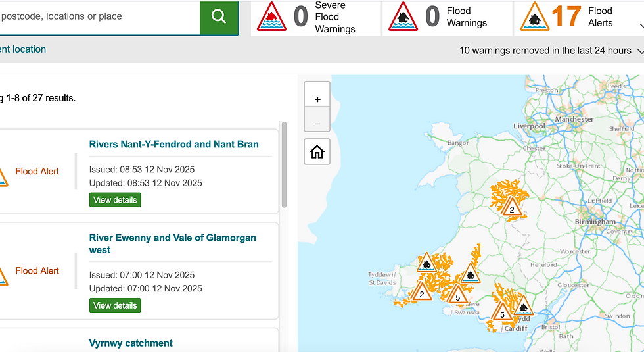Image resolution: width=644 pixels, height=352 pixels.
Task: Expand the Flood Alerts counter chevron
Action: [640, 27]
